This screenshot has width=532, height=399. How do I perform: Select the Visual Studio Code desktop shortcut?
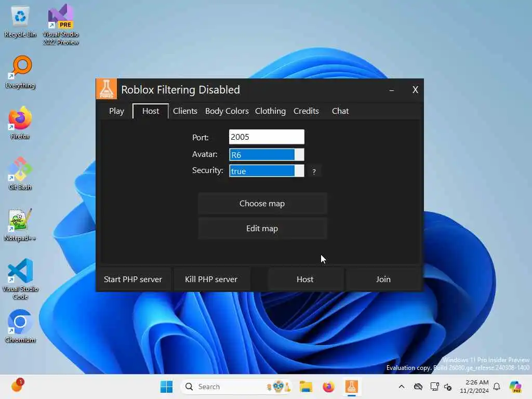[x=20, y=279]
